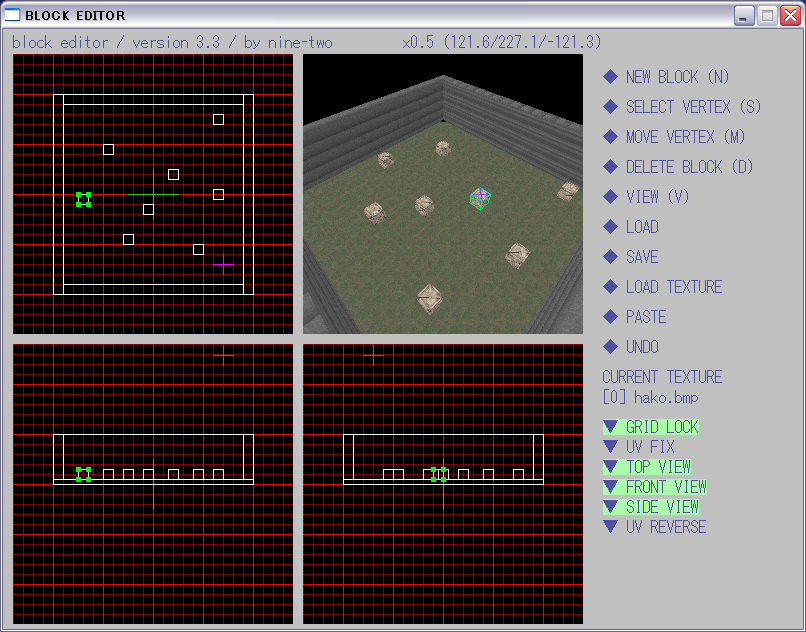Choose the SAVE command

(641, 257)
